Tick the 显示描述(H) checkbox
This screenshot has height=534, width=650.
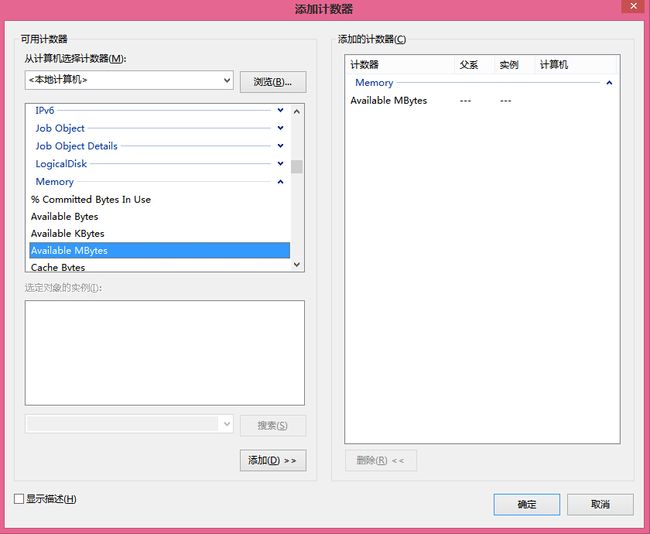pos(19,499)
